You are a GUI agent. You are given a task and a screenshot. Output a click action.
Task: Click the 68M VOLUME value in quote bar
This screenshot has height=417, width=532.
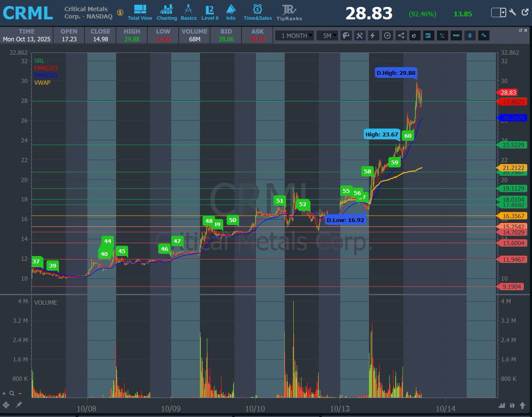tap(194, 39)
